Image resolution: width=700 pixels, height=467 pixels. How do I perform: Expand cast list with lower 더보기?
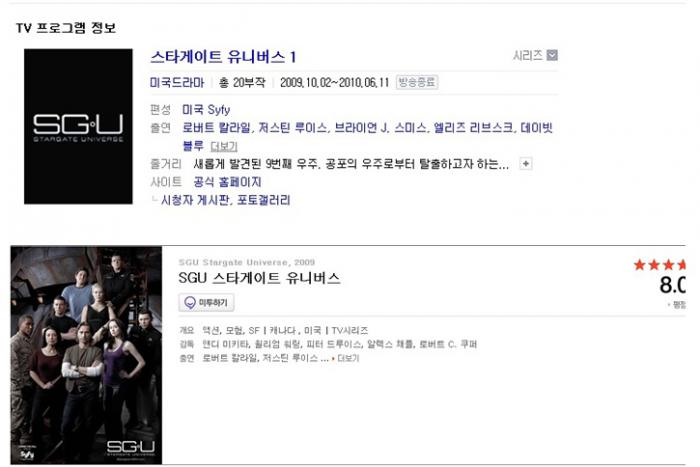click(x=348, y=358)
